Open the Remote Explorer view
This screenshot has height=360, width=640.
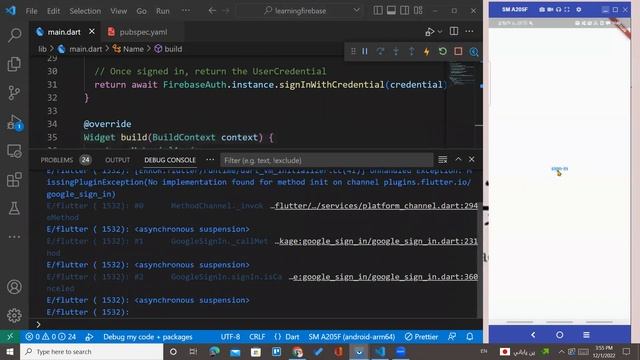pos(14,151)
